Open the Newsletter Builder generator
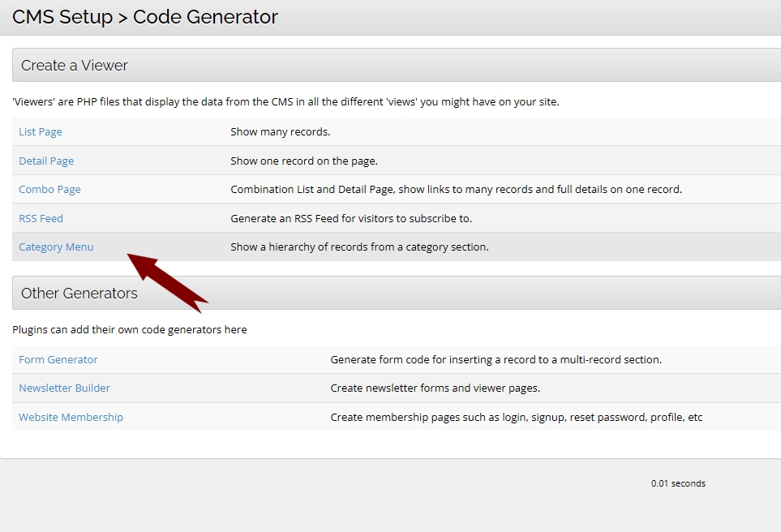Screen dimensions: 781x532 (x=64, y=388)
